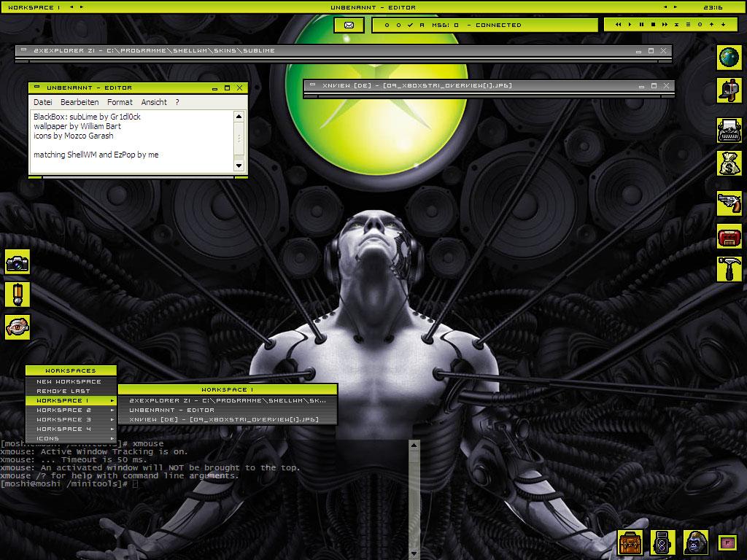Image resolution: width=747 pixels, height=560 pixels.
Task: Click the Editor scrollbar down arrow
Action: coord(239,166)
